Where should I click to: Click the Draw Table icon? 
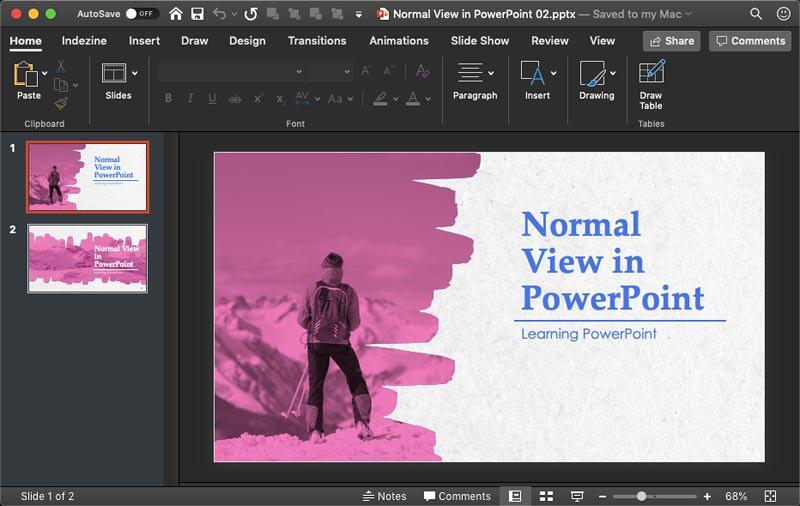point(652,71)
